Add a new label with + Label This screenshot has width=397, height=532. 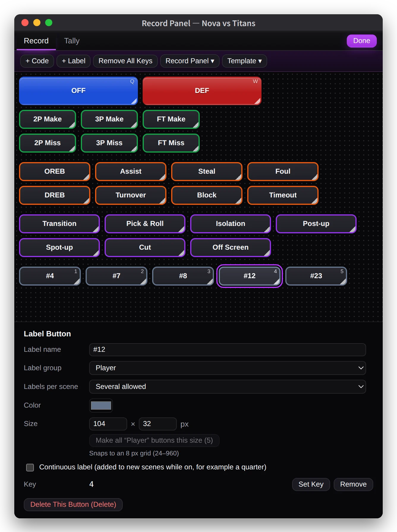pos(73,61)
